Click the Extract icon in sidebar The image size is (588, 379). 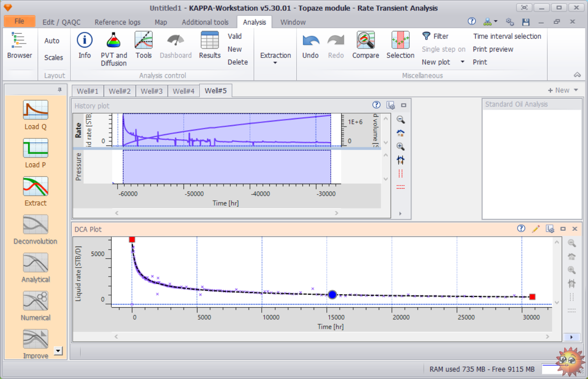pos(35,186)
